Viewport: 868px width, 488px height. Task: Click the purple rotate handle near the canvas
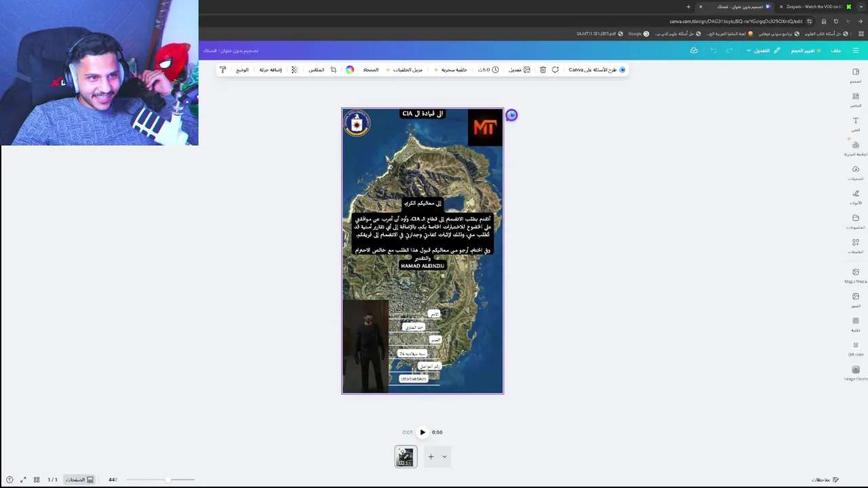tap(511, 115)
